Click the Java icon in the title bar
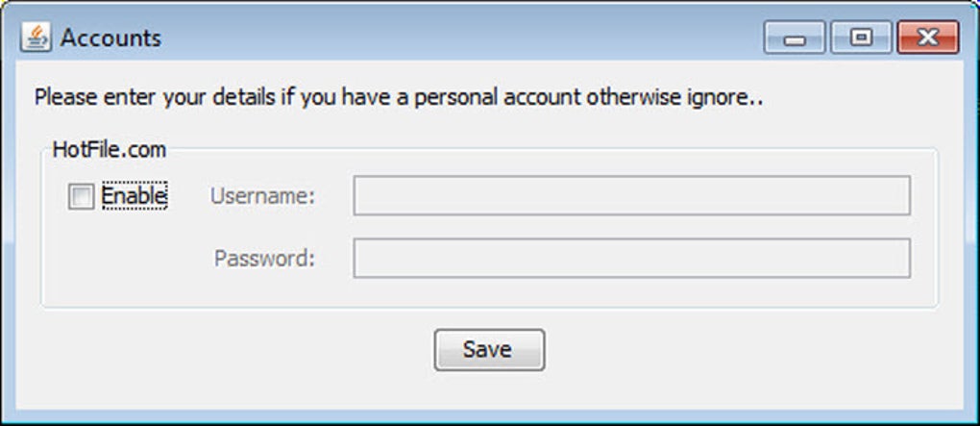 click(36, 38)
